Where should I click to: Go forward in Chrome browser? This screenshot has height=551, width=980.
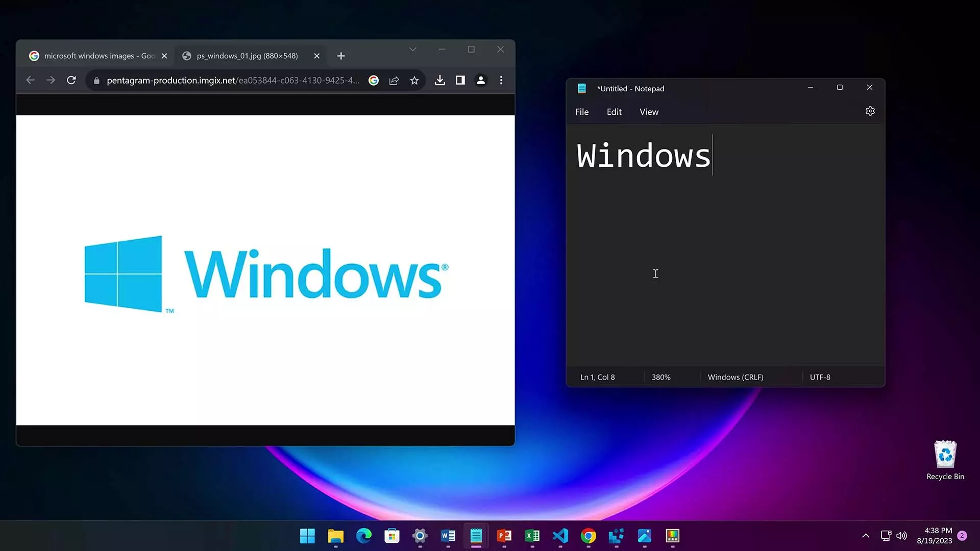coord(51,80)
